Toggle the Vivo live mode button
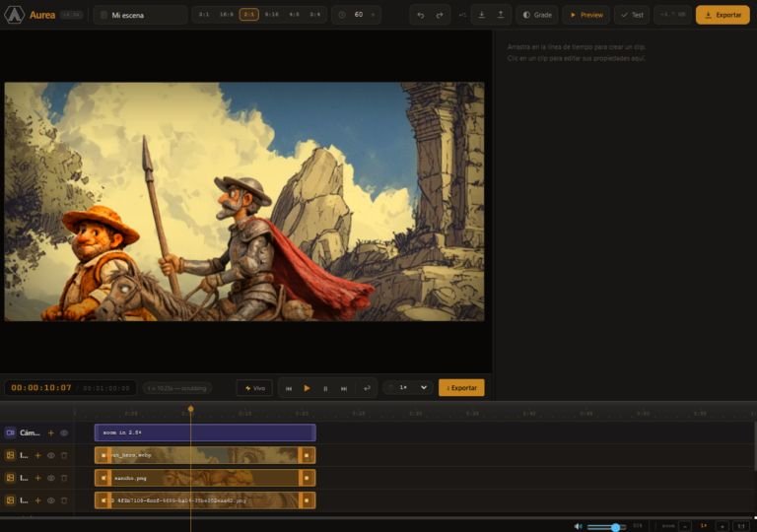The width and height of the screenshot is (757, 532). point(254,388)
